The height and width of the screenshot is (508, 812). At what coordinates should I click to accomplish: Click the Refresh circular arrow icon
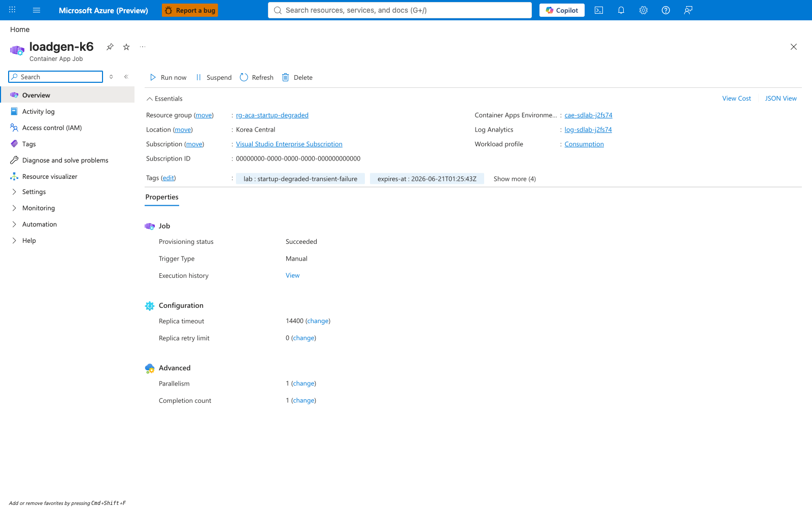(244, 77)
